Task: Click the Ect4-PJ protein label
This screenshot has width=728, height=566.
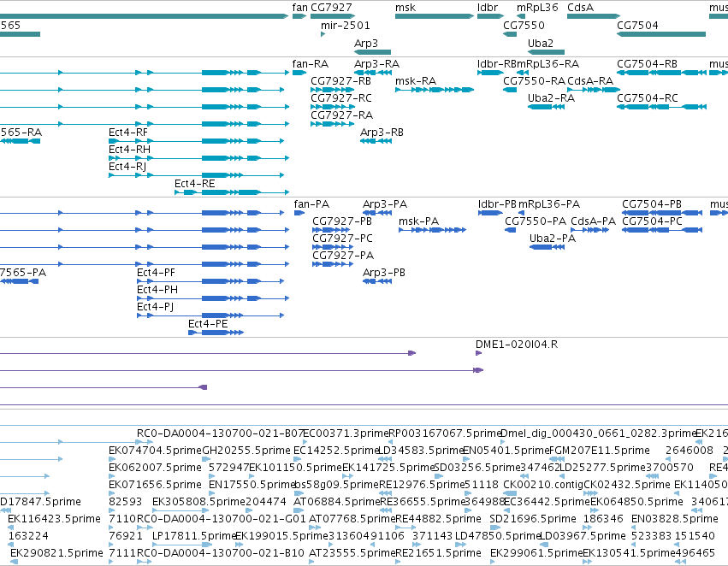Action: 155,307
